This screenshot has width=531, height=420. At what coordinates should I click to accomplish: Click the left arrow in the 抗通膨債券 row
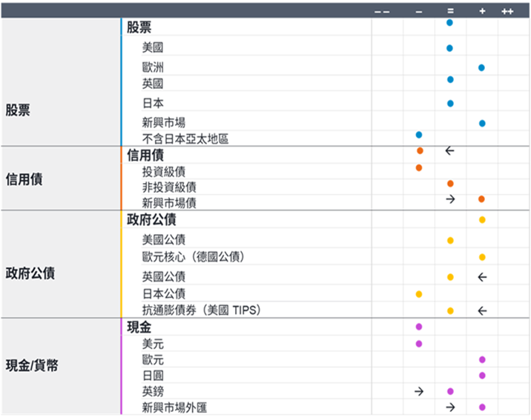pyautogui.click(x=482, y=310)
